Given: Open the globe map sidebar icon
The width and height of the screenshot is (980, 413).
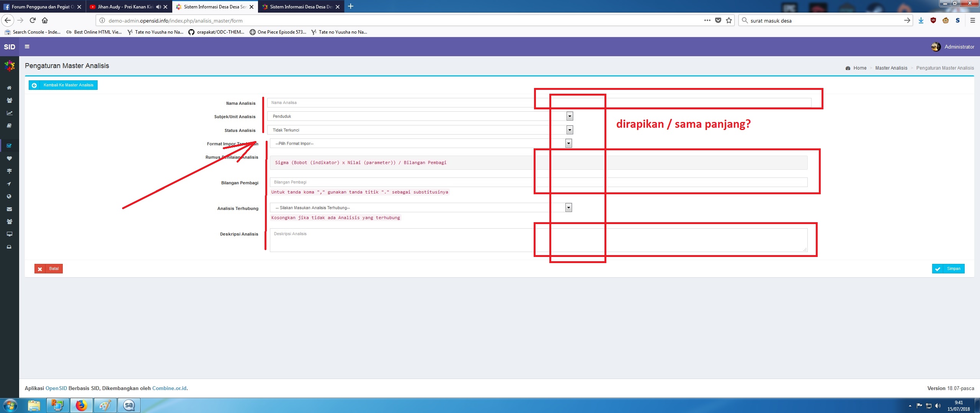Looking at the screenshot, I should (9, 197).
